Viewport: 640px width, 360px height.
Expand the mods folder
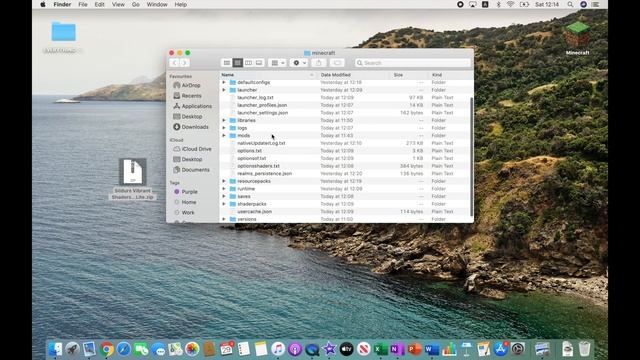point(224,136)
